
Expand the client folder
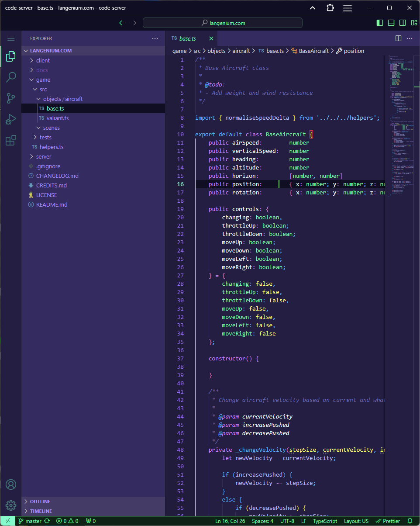point(43,60)
